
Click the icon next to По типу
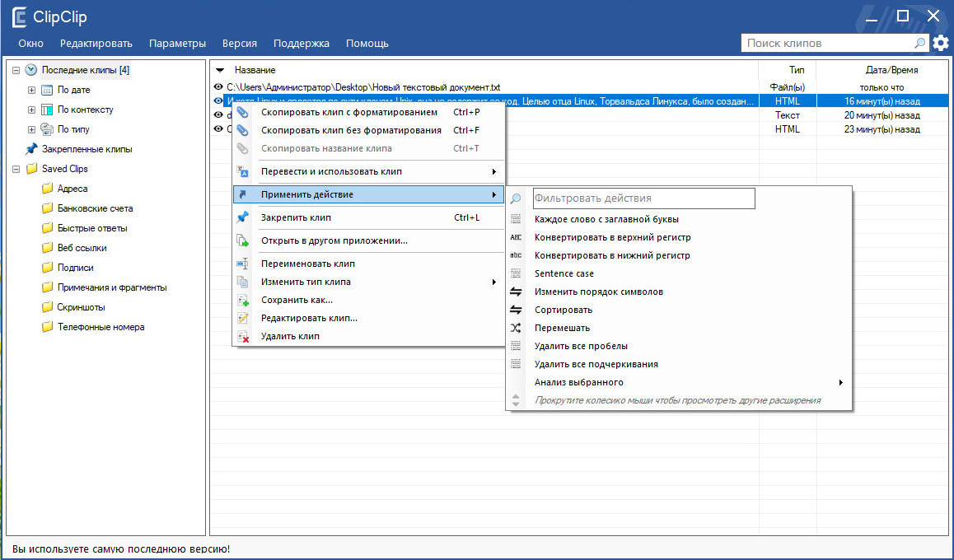pos(47,129)
